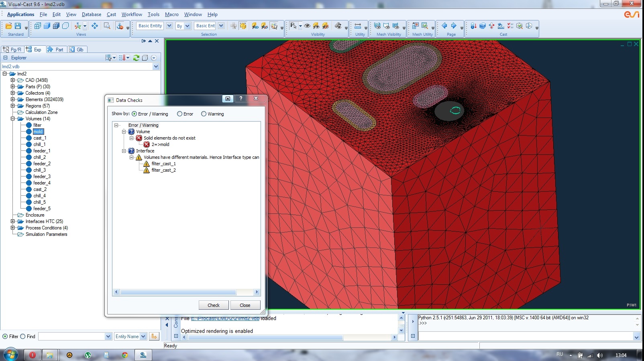This screenshot has height=361, width=644.
Task: Select the Error radio button
Action: pos(179,114)
